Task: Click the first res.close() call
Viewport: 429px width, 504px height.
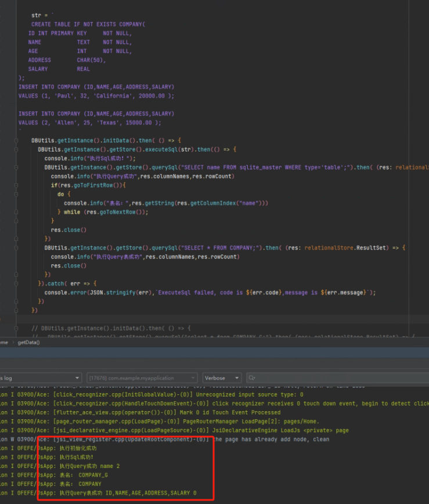Action: click(x=69, y=230)
